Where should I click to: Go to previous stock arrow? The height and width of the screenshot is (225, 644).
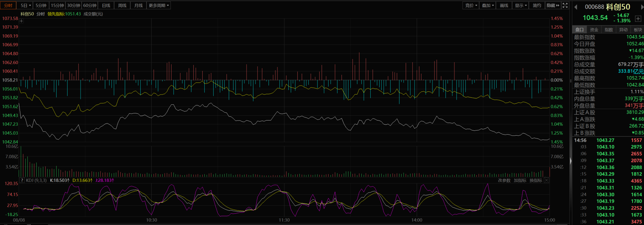(576, 7)
